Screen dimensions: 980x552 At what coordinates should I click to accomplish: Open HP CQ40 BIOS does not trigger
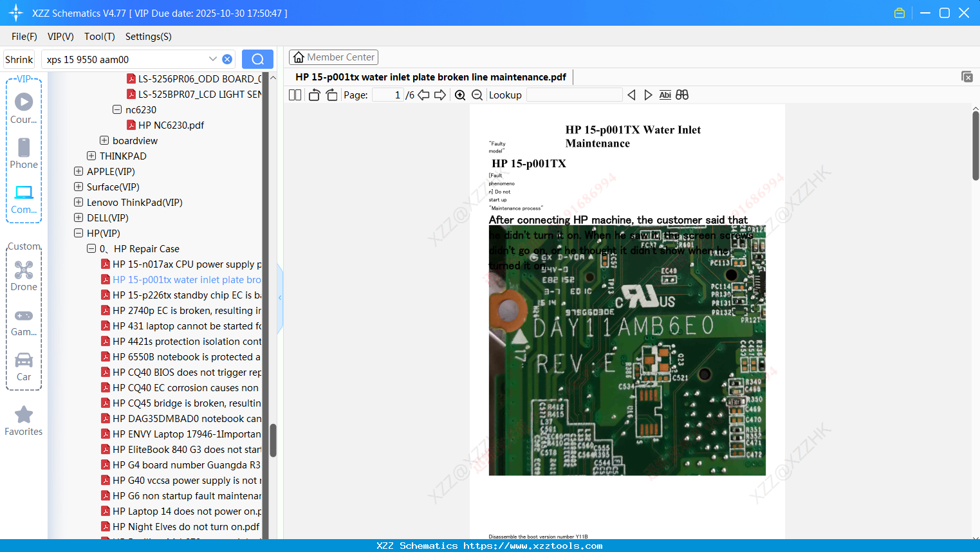(x=181, y=372)
